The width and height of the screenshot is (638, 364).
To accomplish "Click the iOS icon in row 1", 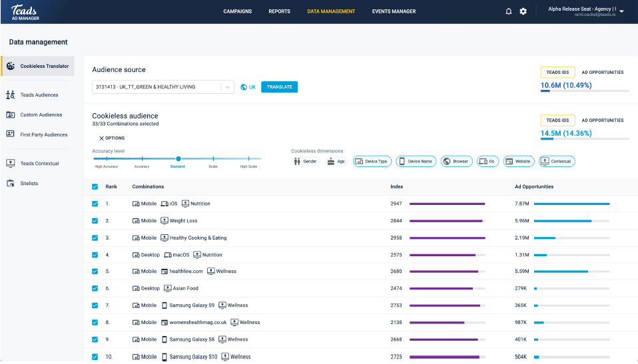I will click(164, 204).
